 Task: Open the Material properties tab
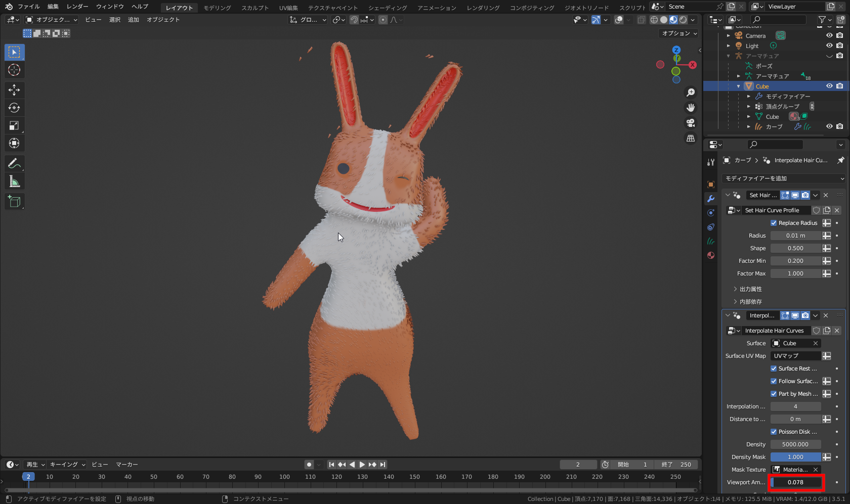pos(711,255)
